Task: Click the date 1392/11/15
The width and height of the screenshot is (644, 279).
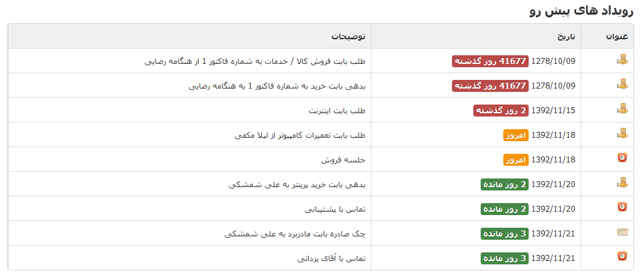Action: pyautogui.click(x=553, y=110)
